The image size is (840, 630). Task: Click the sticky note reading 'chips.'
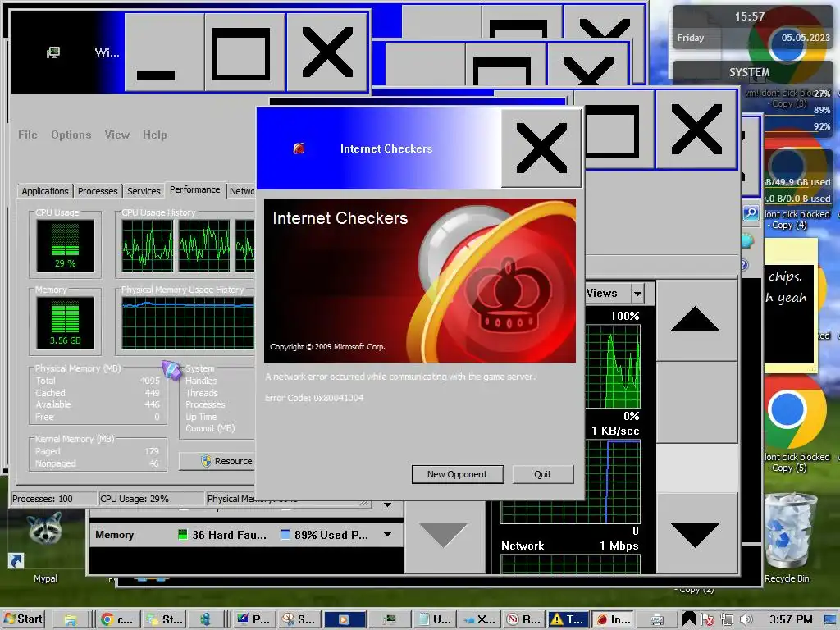(791, 305)
